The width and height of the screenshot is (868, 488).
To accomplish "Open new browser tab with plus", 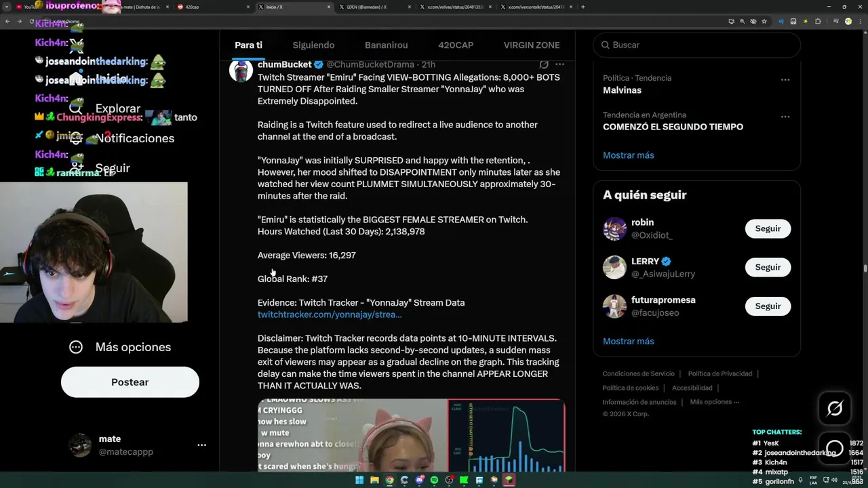I will [583, 7].
